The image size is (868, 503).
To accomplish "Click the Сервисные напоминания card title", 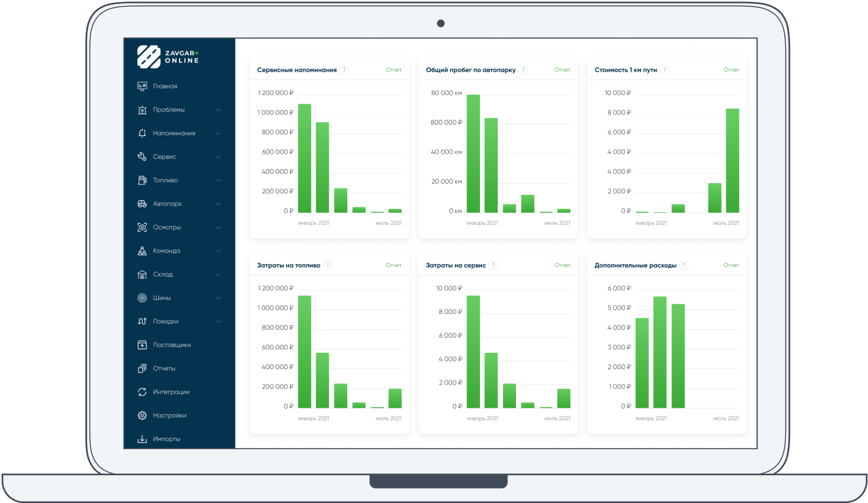I will pos(297,70).
